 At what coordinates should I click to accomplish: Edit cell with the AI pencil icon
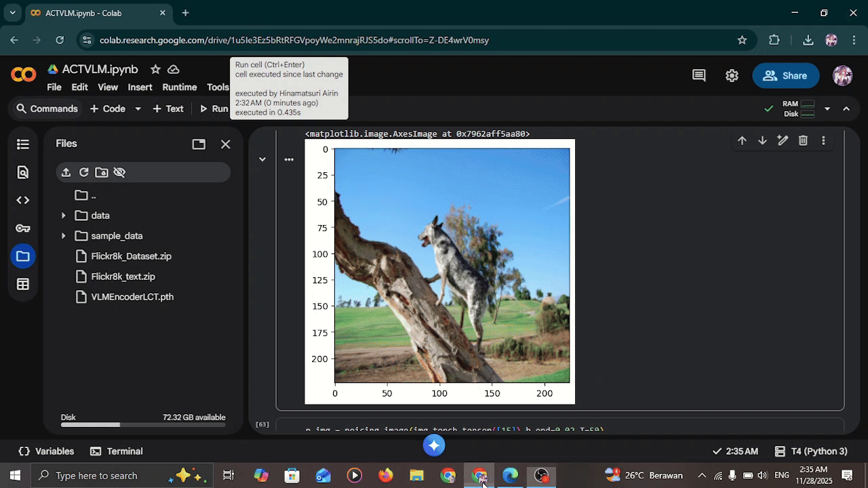(783, 140)
